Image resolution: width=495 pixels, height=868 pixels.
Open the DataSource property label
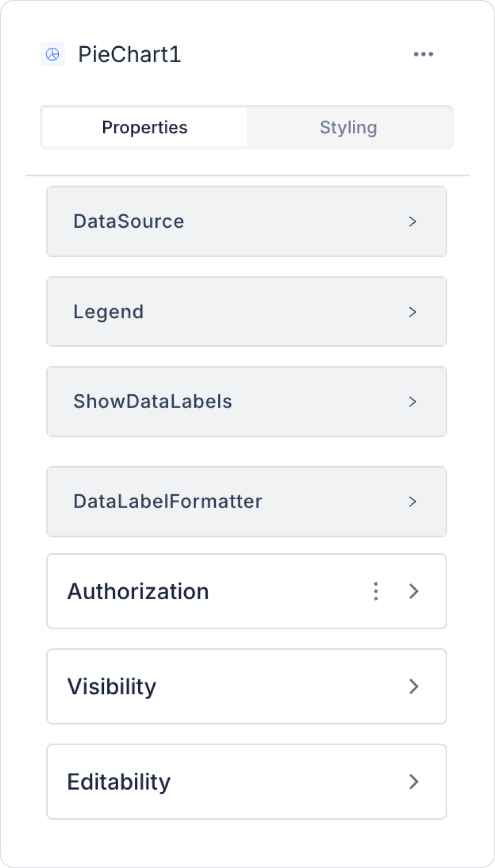(129, 222)
